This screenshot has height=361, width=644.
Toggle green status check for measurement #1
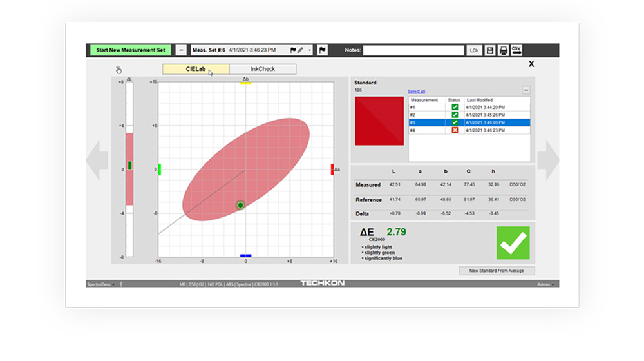point(455,107)
